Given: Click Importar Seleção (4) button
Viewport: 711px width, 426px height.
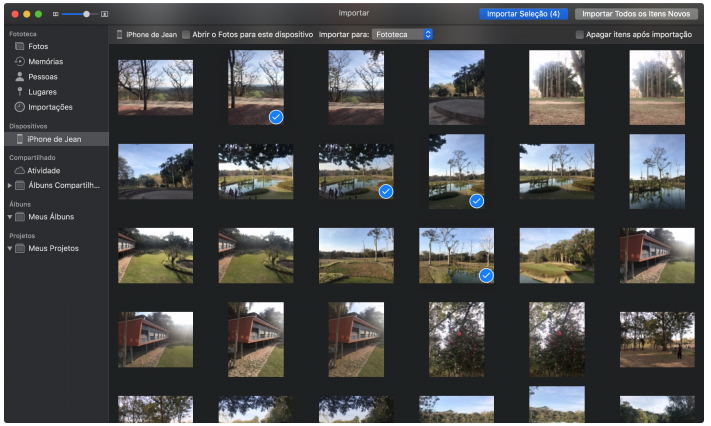Looking at the screenshot, I should [x=523, y=14].
